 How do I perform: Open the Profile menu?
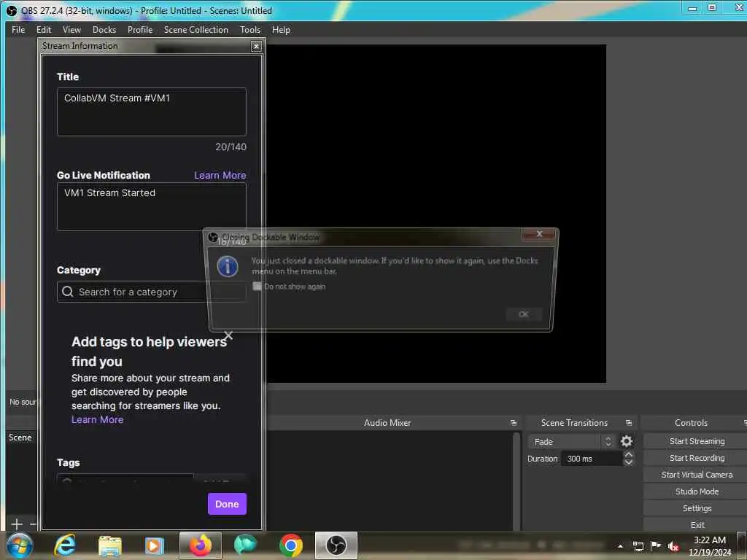(x=140, y=29)
